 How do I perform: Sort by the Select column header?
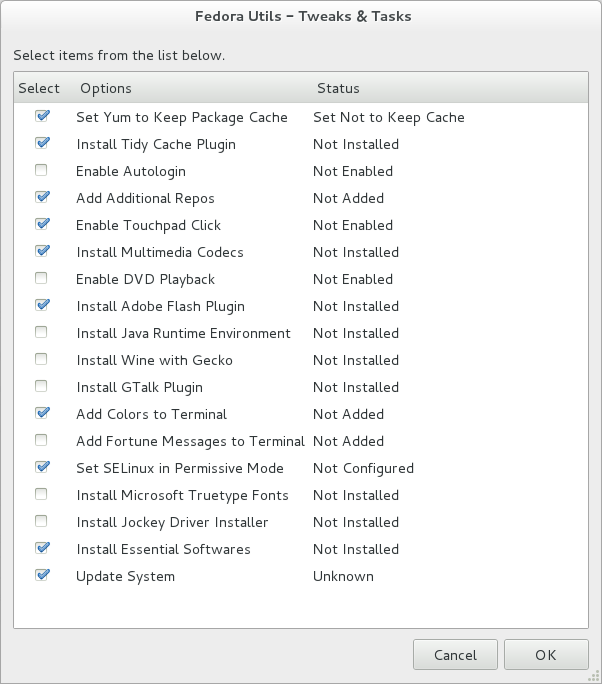click(39, 88)
